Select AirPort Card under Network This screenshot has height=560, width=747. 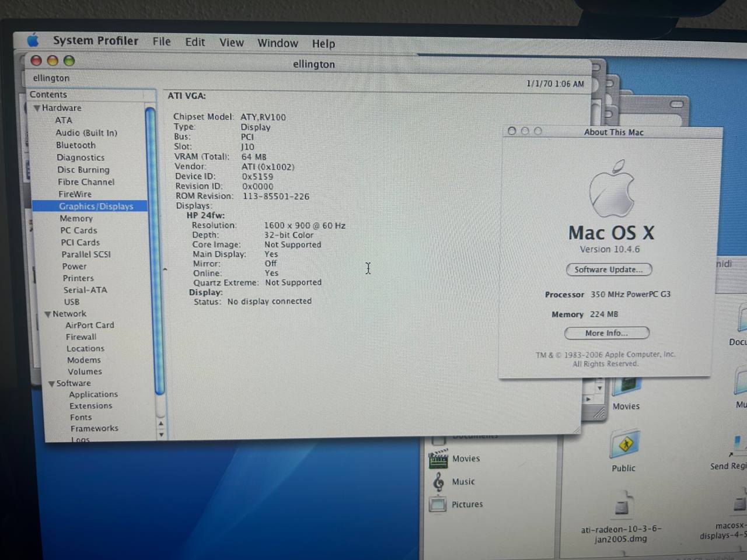tap(89, 325)
